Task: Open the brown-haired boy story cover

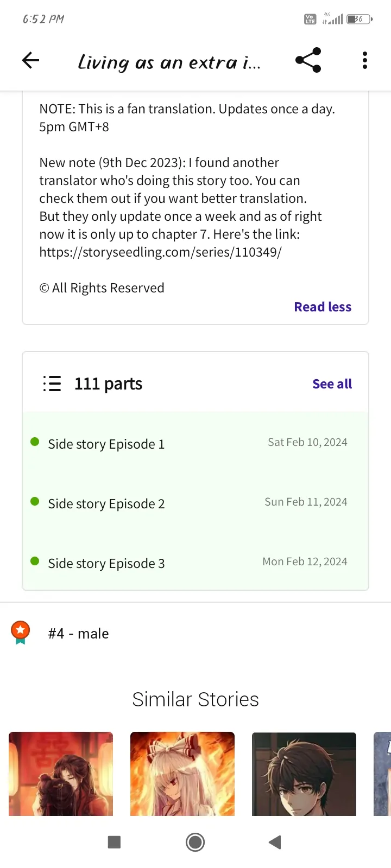Action: tap(304, 774)
